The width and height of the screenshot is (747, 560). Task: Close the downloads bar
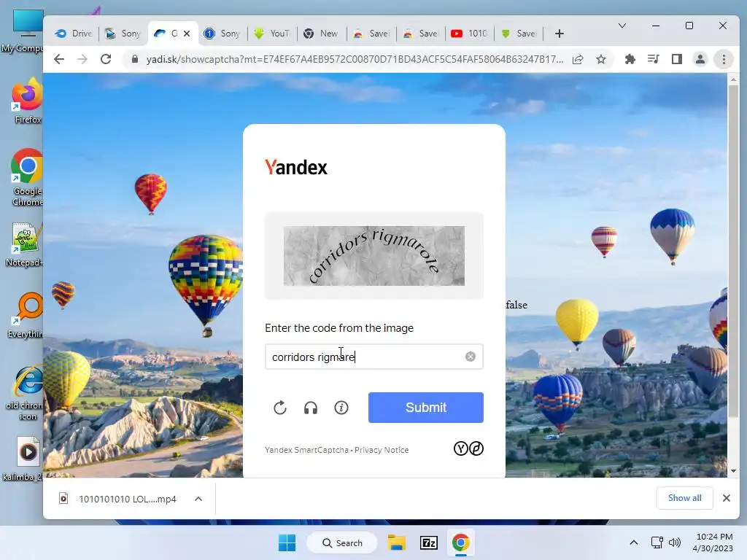726,498
